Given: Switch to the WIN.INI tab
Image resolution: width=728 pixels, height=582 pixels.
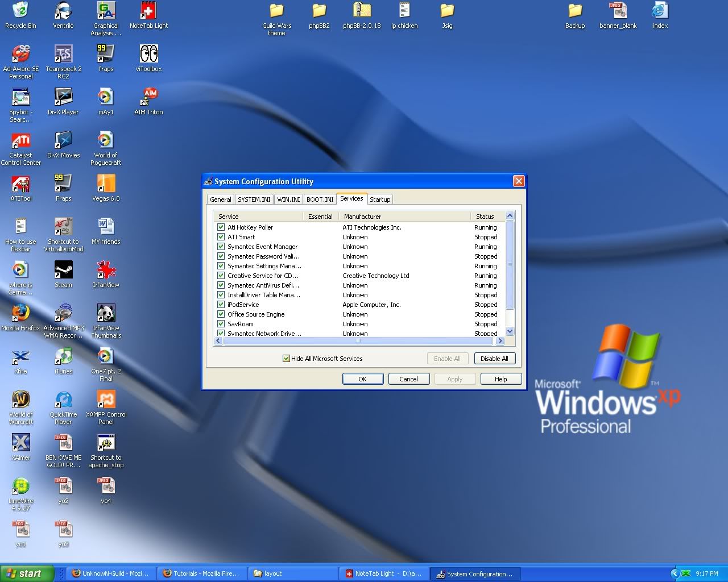Looking at the screenshot, I should [288, 199].
